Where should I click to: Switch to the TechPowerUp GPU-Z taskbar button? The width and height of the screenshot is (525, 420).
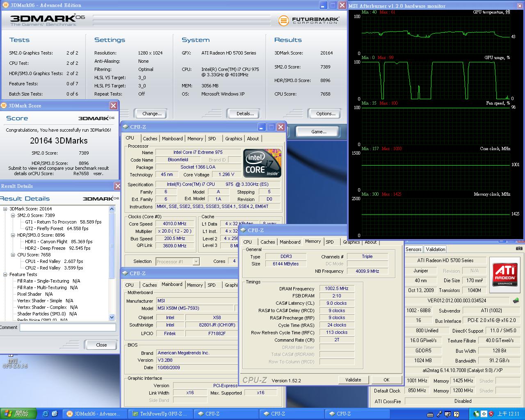coord(160,414)
